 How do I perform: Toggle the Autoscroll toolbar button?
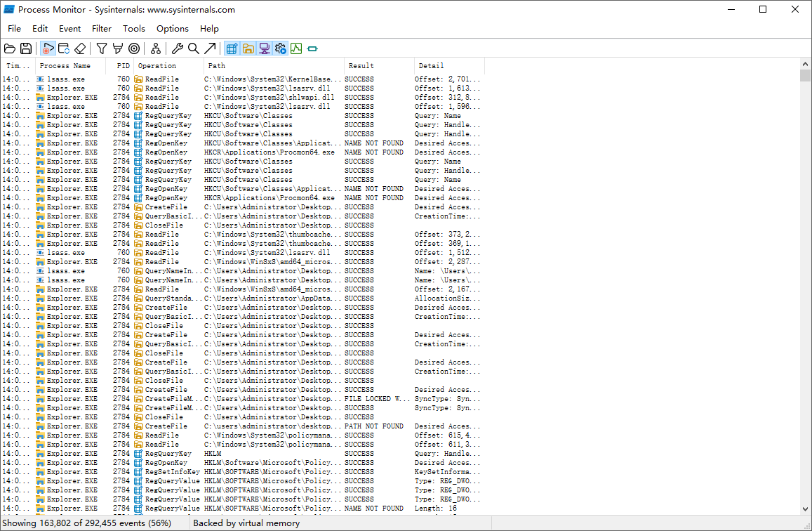pyautogui.click(x=64, y=48)
